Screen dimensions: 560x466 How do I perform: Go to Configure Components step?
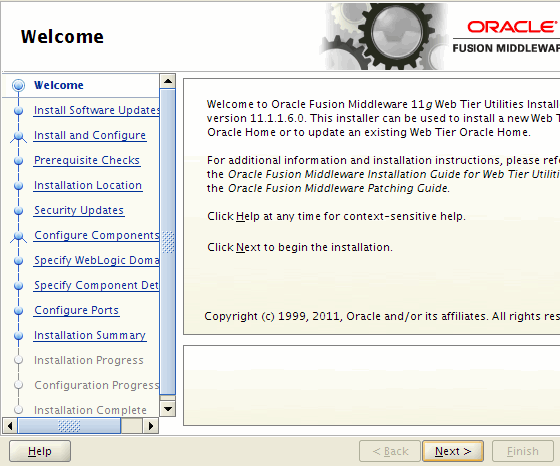(96, 235)
